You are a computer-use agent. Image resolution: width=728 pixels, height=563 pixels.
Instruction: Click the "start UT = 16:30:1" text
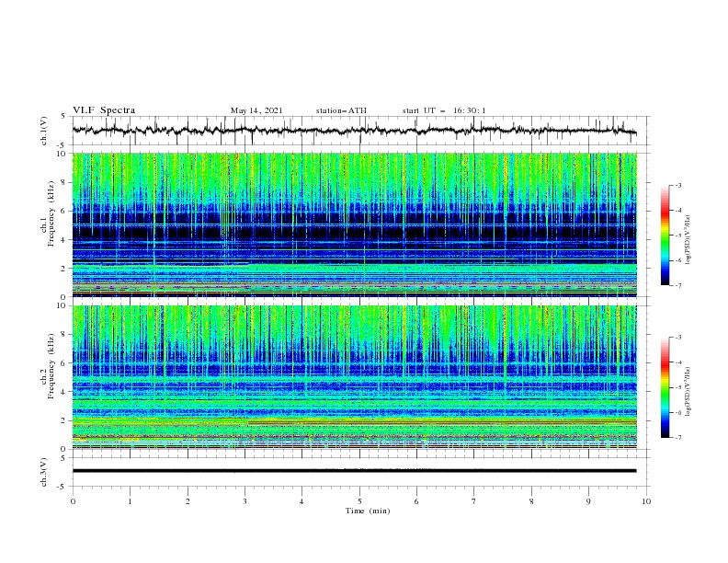pos(444,110)
